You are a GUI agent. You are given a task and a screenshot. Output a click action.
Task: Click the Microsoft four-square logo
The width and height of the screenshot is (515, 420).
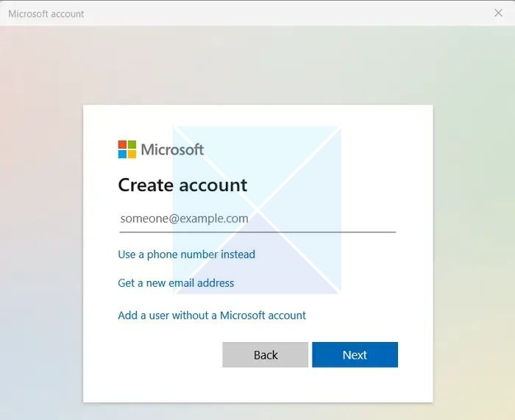tap(127, 149)
